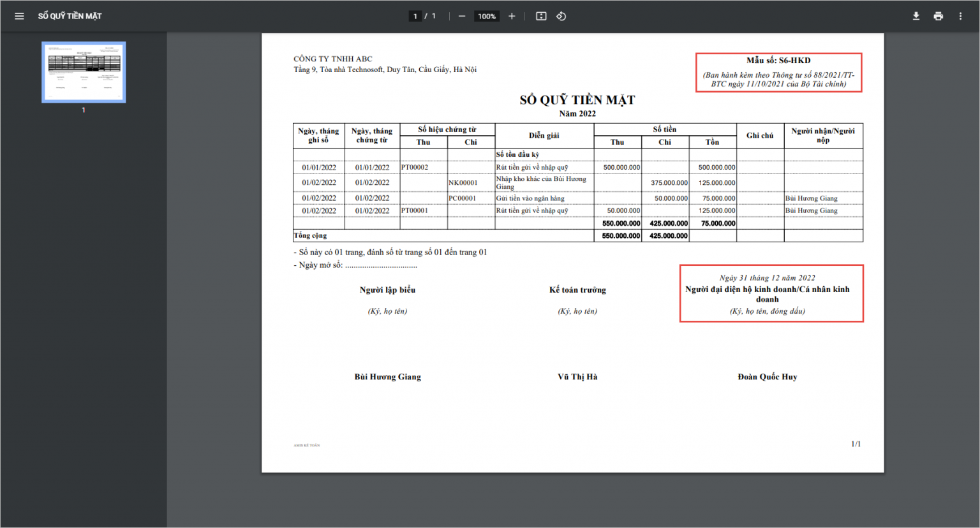Rotate the document counterclockwise
Image resolution: width=980 pixels, height=528 pixels.
coord(561,16)
